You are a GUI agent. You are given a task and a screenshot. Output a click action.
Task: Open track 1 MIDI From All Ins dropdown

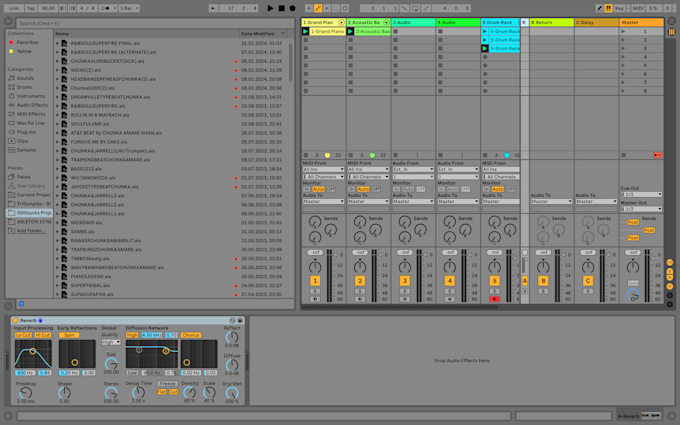coord(324,170)
